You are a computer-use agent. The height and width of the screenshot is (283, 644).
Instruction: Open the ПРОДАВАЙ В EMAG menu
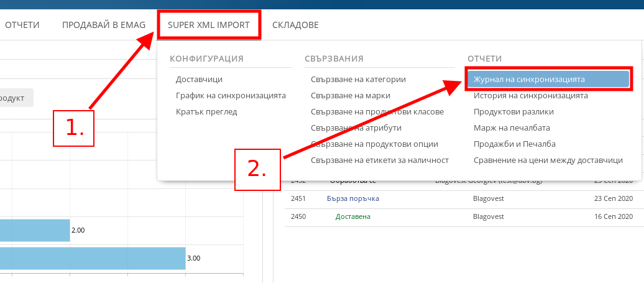[x=103, y=25]
